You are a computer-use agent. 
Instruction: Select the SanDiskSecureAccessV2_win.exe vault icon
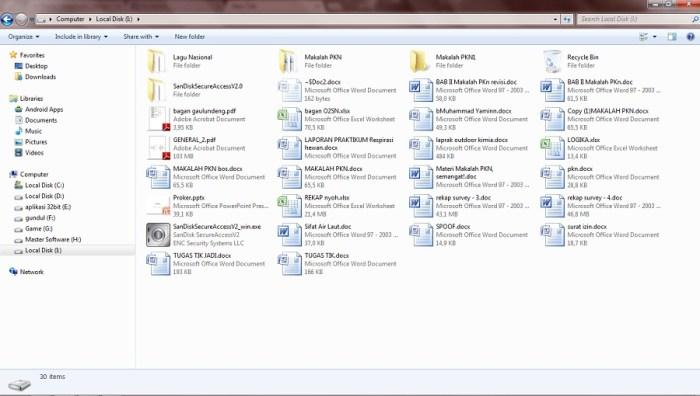158,235
